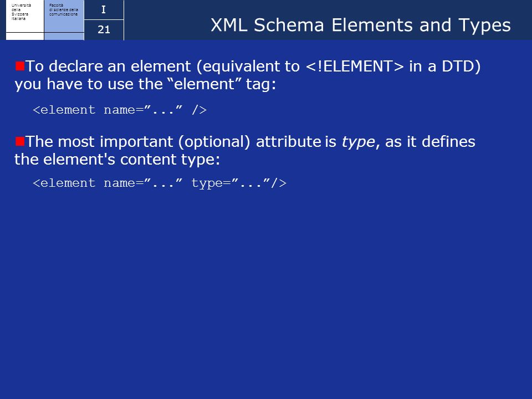Viewport: 532px width, 399px height.
Task: Click the slide number 21 box
Action: (x=104, y=30)
